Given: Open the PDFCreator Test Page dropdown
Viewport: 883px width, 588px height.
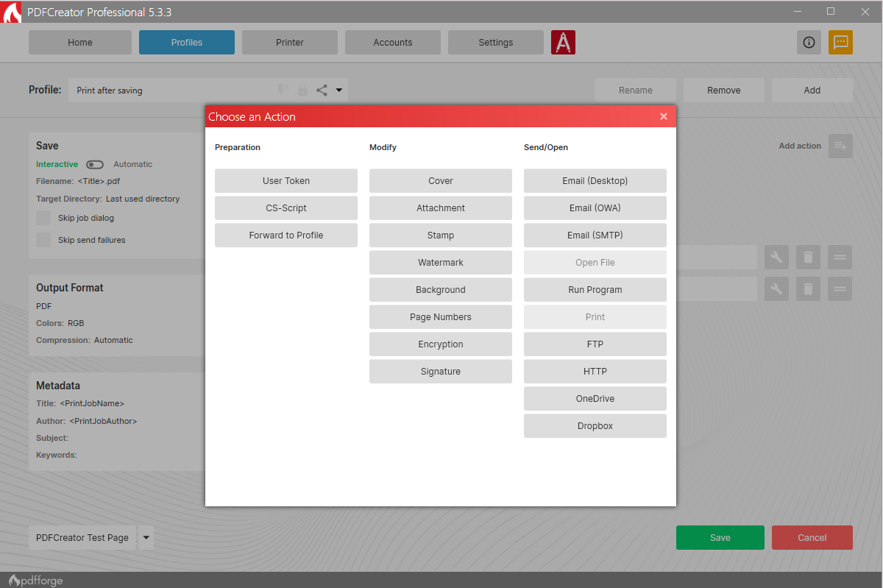Looking at the screenshot, I should pos(145,537).
